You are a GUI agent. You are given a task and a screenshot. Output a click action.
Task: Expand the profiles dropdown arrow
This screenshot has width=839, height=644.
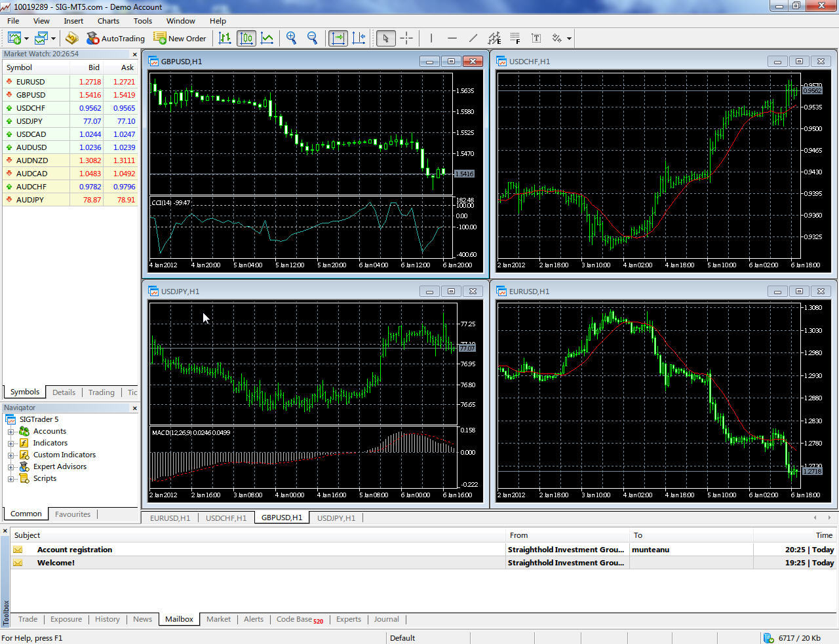53,39
